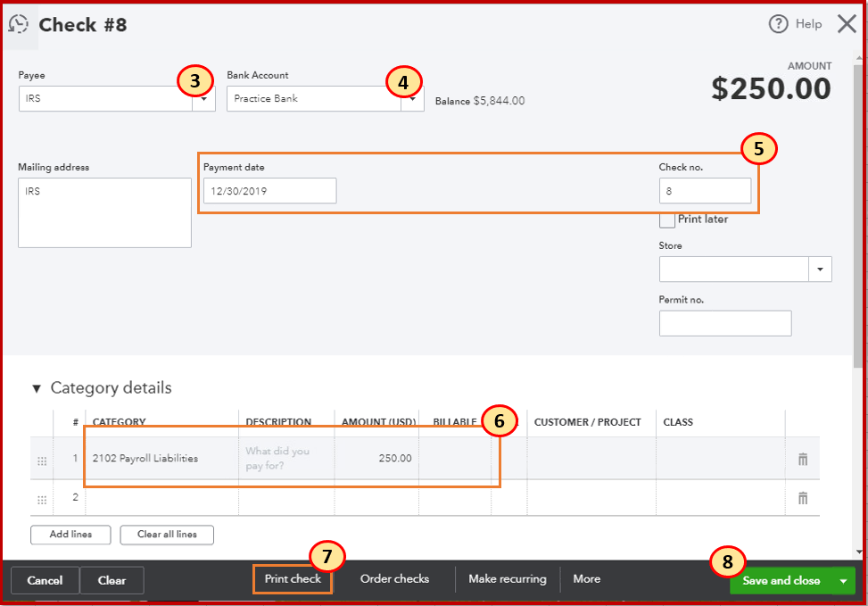Viewport: 868px width, 606px height.
Task: Click the Permit no. field
Action: (725, 323)
